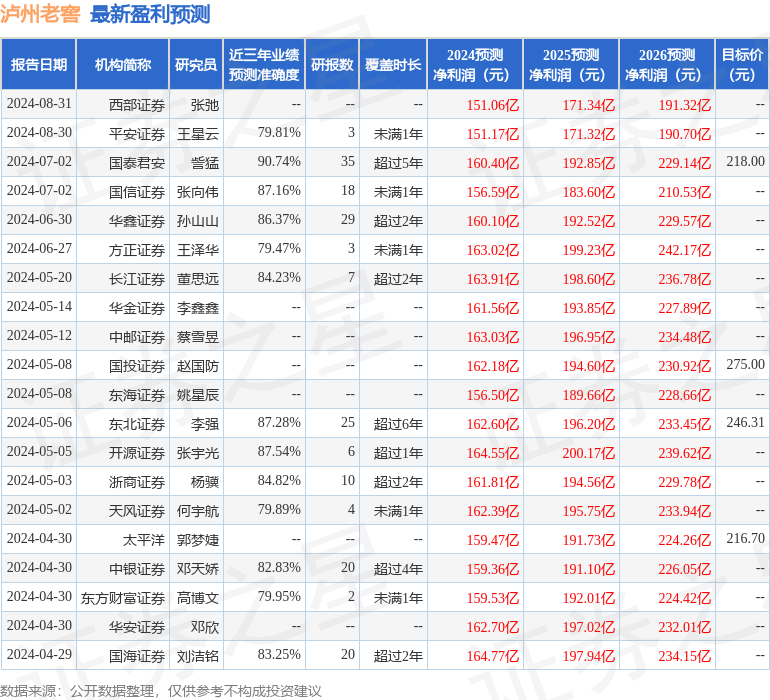
Task: Click researcher 何宇航
Action: click(197, 510)
